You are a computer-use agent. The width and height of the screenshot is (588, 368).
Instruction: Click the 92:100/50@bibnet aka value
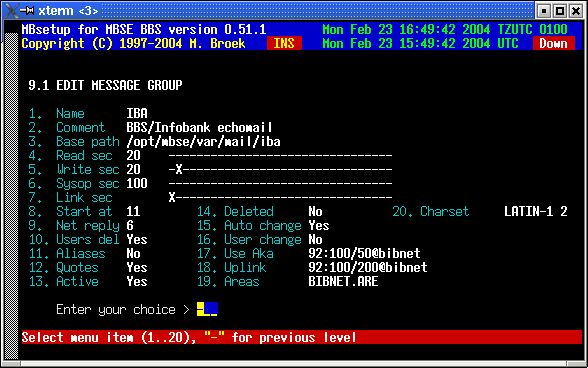pyautogui.click(x=364, y=254)
